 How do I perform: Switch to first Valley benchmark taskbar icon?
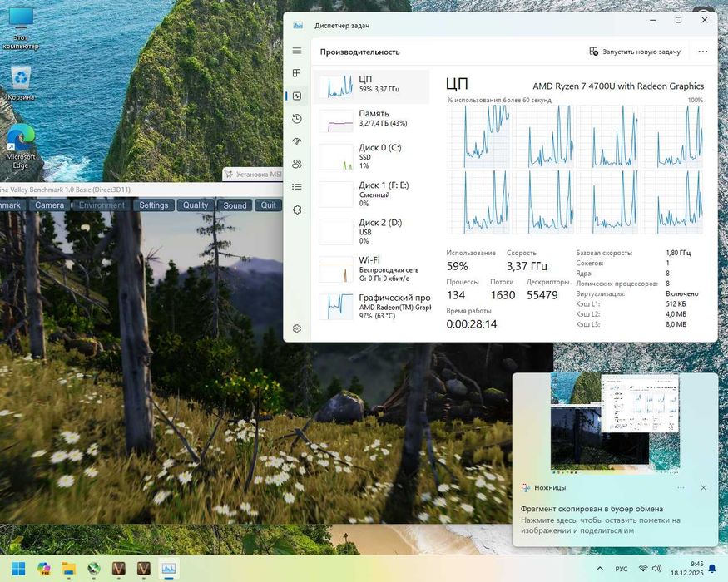click(x=119, y=568)
